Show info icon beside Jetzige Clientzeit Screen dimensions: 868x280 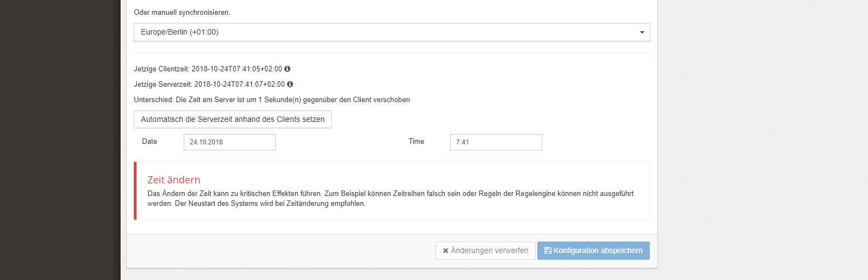pyautogui.click(x=287, y=69)
